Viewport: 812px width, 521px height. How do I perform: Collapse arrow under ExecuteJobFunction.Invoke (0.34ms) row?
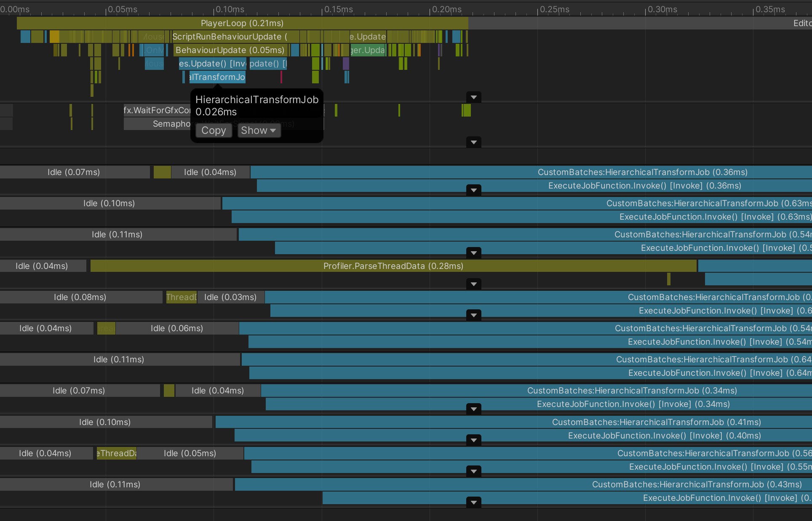473,409
